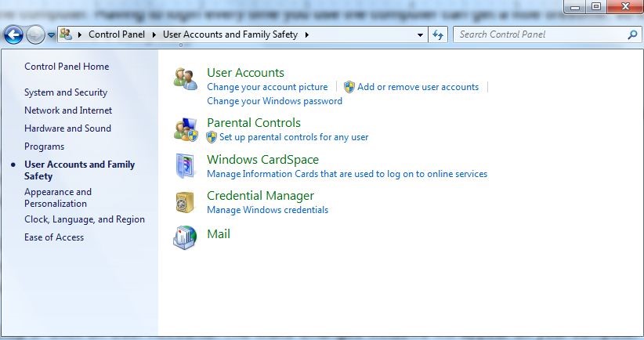The width and height of the screenshot is (644, 340).
Task: Minimize the Control Panel window
Action: tap(575, 6)
